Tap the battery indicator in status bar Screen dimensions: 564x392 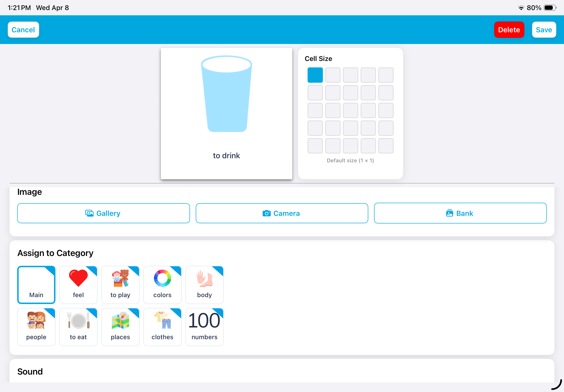[550, 8]
